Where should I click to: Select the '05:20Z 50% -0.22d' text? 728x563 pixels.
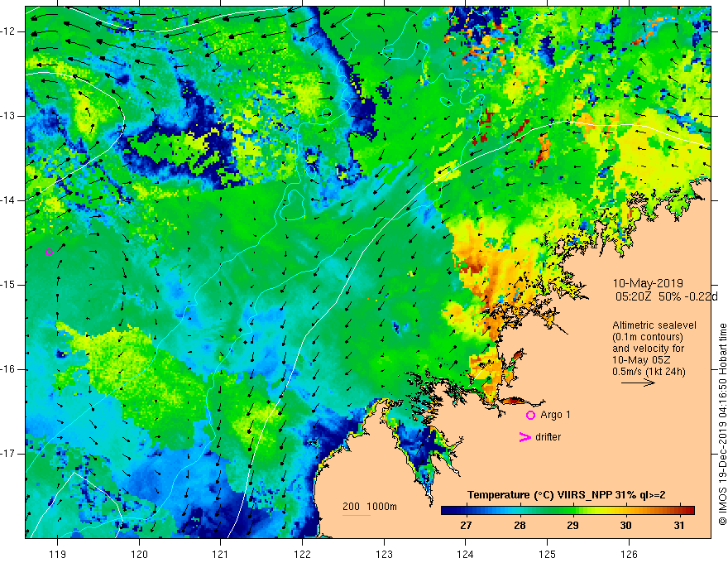pos(667,296)
